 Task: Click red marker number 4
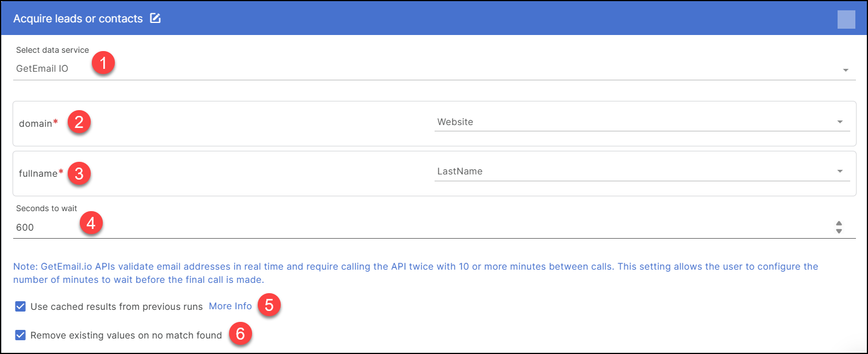91,223
